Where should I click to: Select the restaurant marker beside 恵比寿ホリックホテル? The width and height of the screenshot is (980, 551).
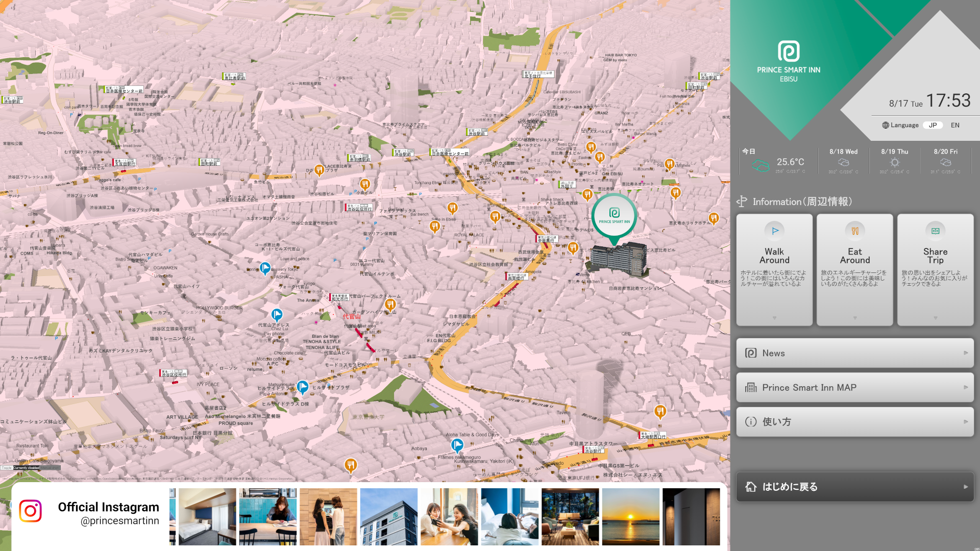pos(714,218)
